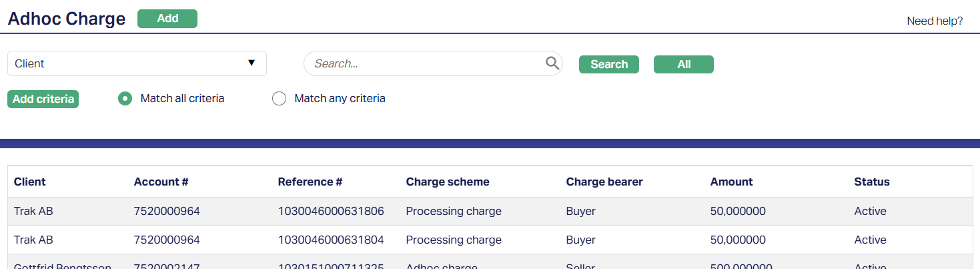Click the Reference # column header

(310, 182)
